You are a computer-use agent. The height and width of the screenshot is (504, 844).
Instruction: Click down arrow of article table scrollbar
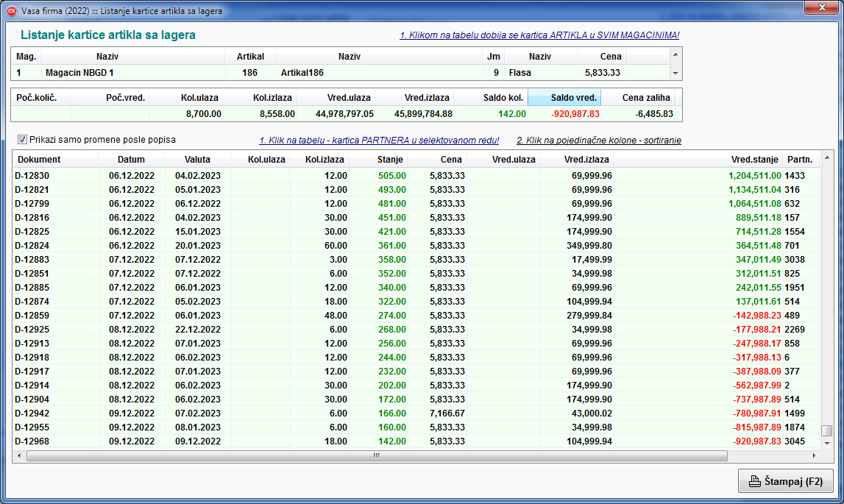pyautogui.click(x=675, y=74)
